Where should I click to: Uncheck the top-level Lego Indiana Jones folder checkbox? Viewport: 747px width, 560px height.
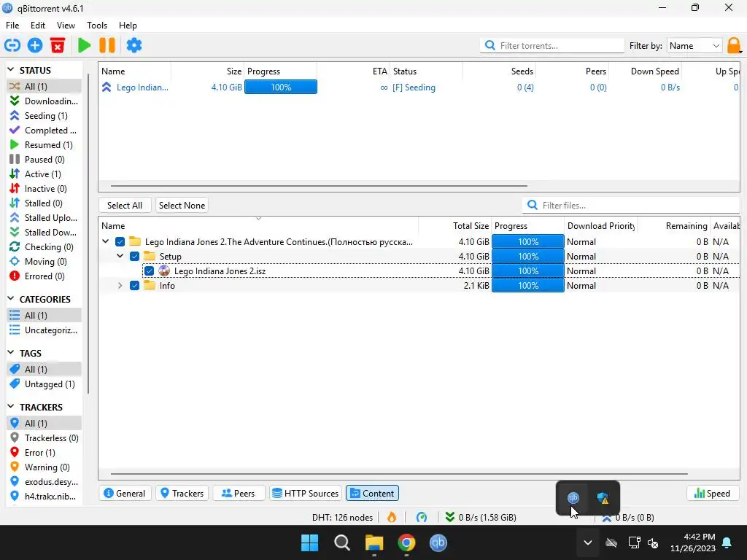click(120, 242)
